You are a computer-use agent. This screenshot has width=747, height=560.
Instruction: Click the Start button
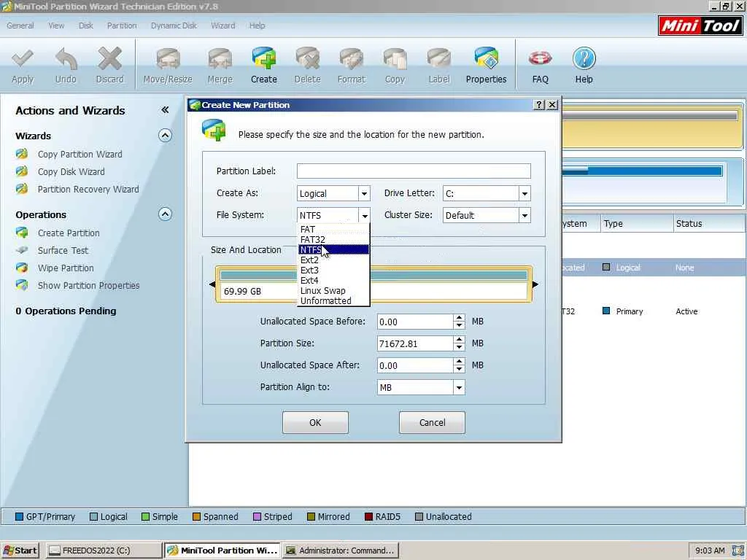click(x=20, y=551)
